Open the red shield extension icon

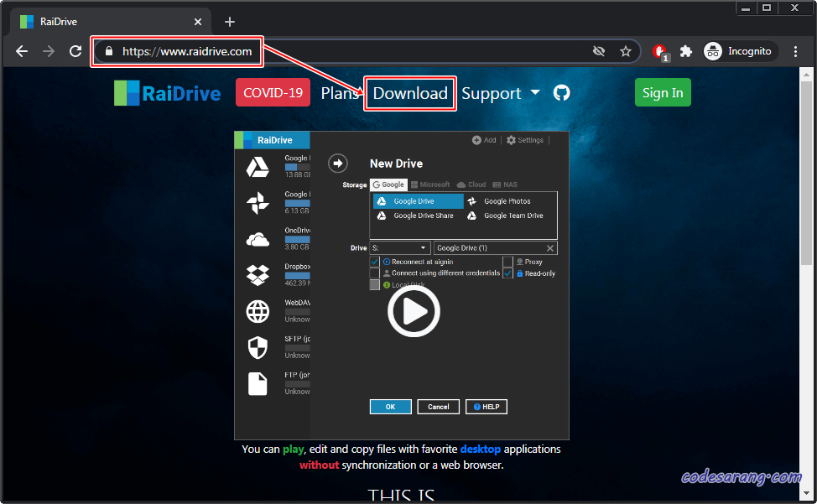click(660, 52)
